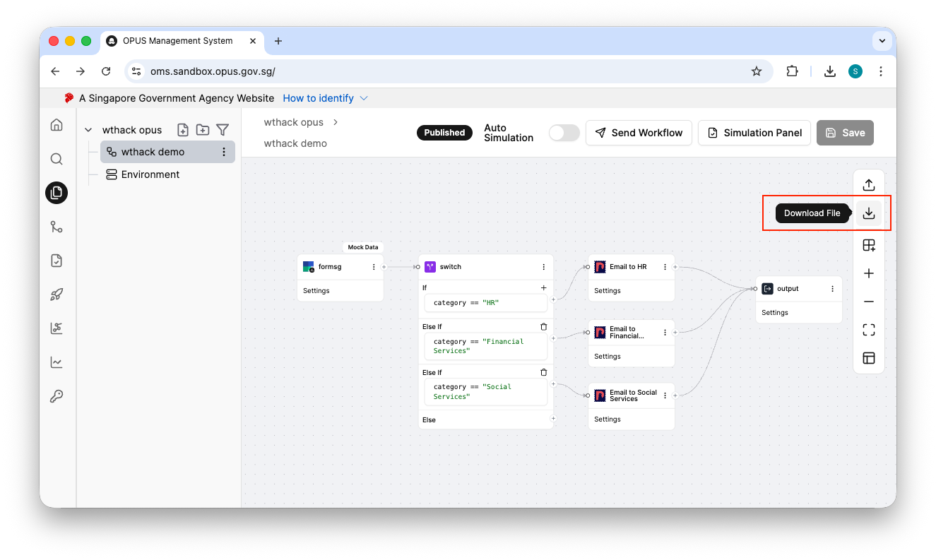Click the new file icon beside wthack opus
Screen dimensions: 936x560
point(183,129)
